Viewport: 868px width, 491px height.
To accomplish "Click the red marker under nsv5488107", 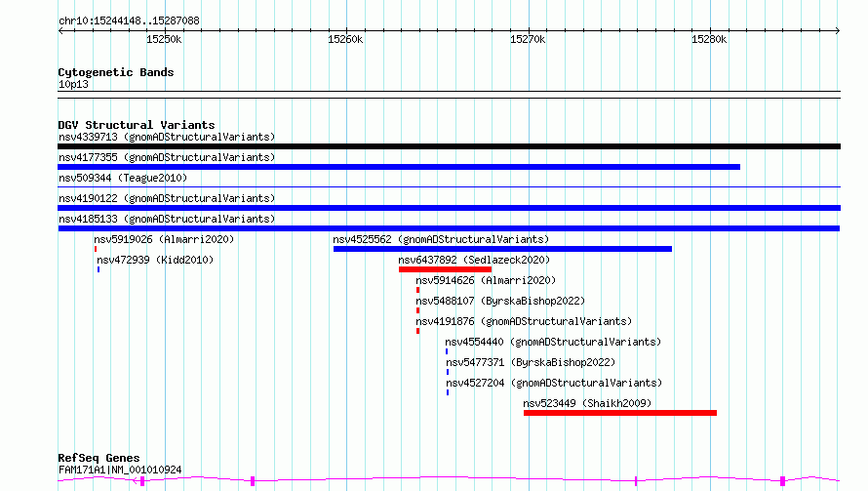I will click(418, 310).
